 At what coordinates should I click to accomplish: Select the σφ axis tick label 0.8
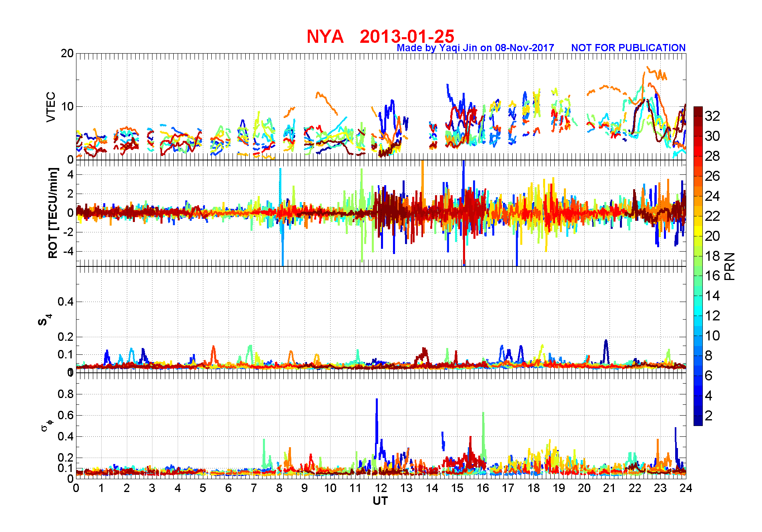(66, 394)
